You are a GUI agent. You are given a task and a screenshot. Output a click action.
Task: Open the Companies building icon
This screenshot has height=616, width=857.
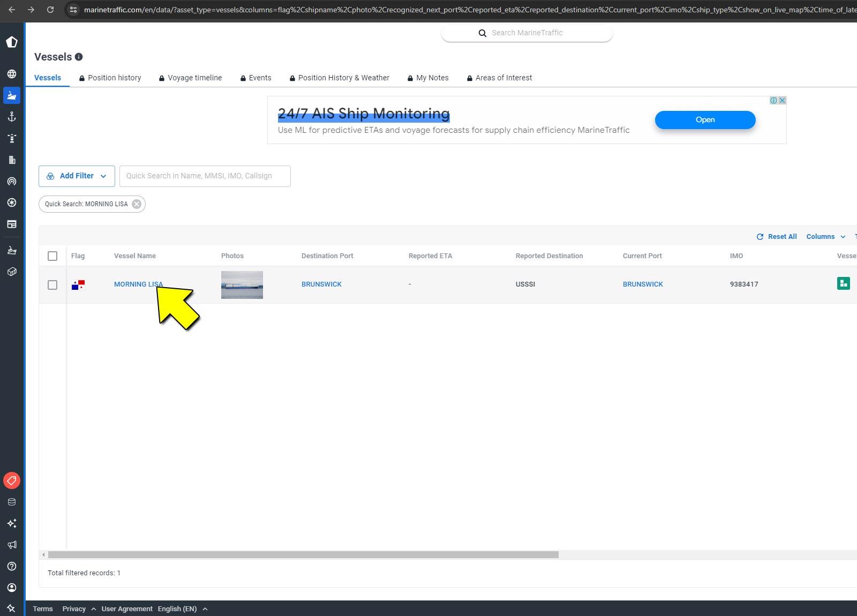(x=12, y=160)
